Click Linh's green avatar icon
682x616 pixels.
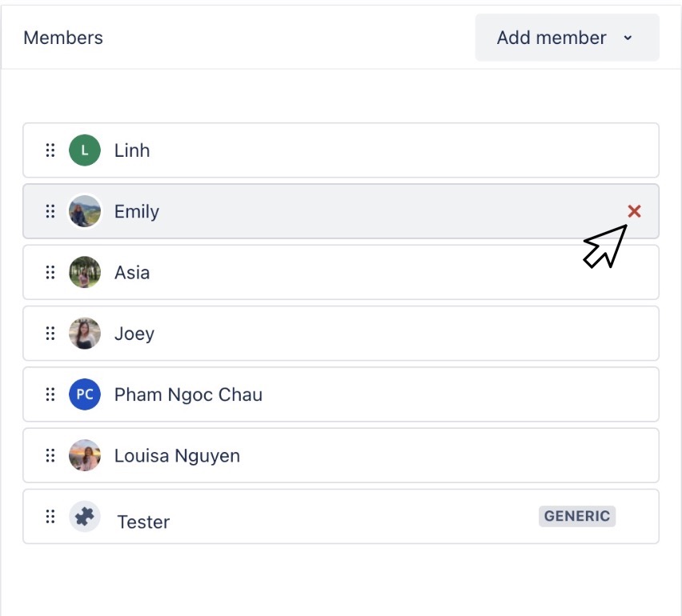coord(85,150)
